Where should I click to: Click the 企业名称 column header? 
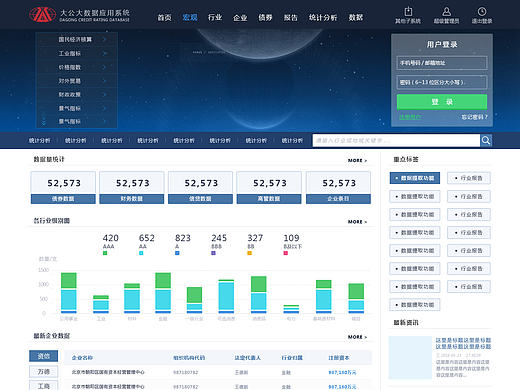coord(82,358)
